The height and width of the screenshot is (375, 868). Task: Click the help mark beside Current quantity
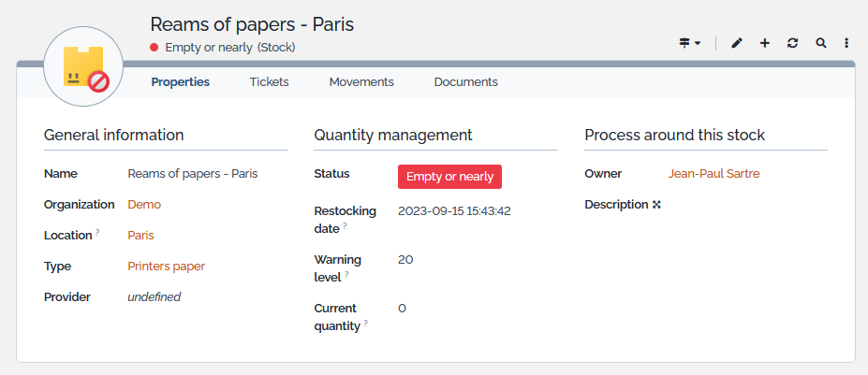point(365,323)
